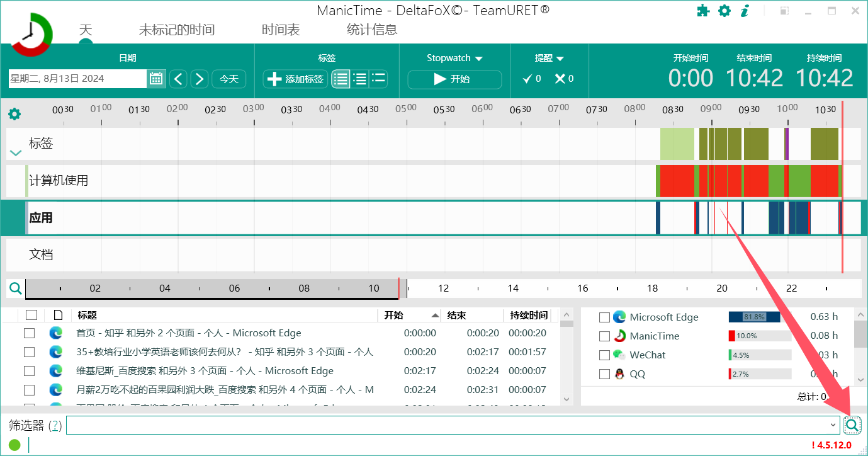Tick the header select-all checkbox
This screenshot has width=868, height=456.
[31, 315]
